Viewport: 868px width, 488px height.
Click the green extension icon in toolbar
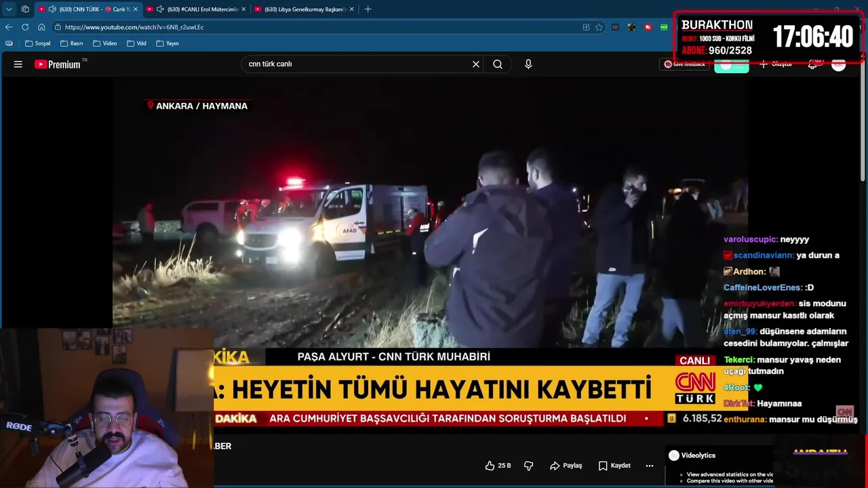click(664, 27)
